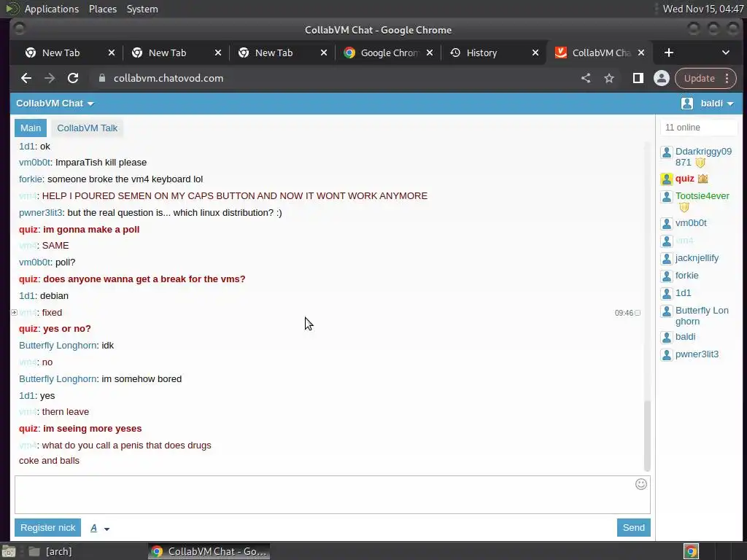Open Tootsie4ever in the online list
This screenshot has width=747, height=560.
point(703,195)
